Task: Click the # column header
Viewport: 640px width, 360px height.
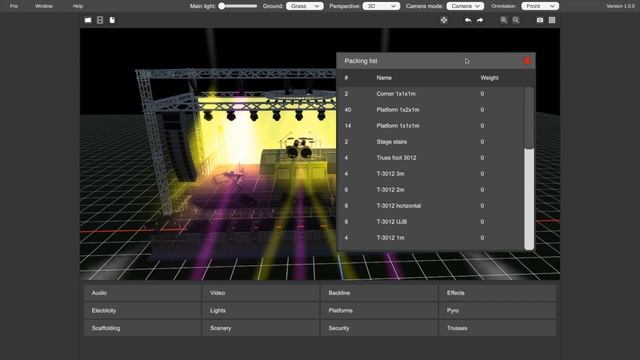Action: 346,78
